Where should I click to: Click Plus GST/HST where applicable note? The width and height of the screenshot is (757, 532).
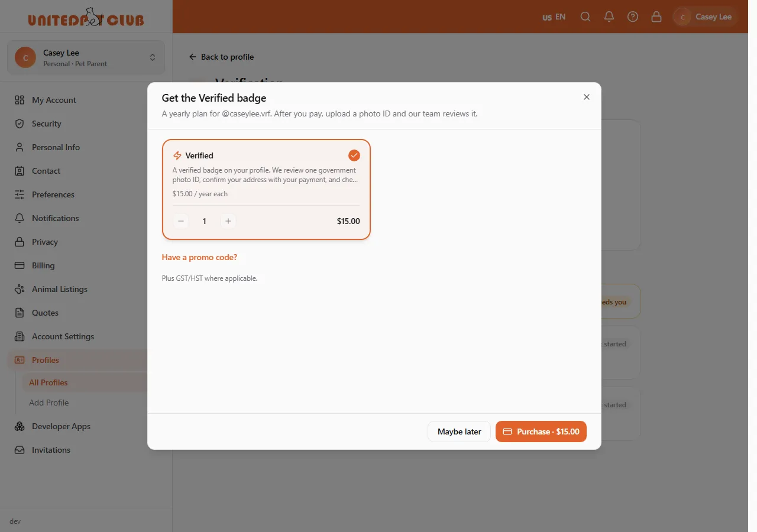point(209,278)
